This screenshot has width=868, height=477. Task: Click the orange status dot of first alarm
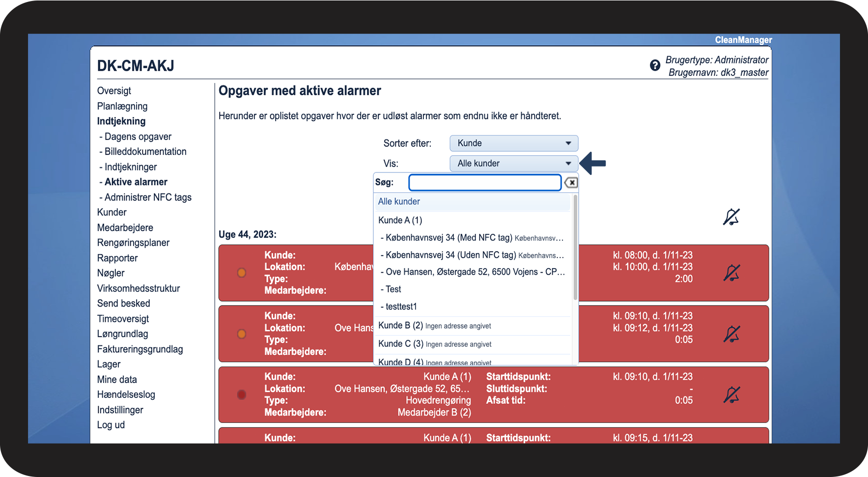pyautogui.click(x=242, y=273)
